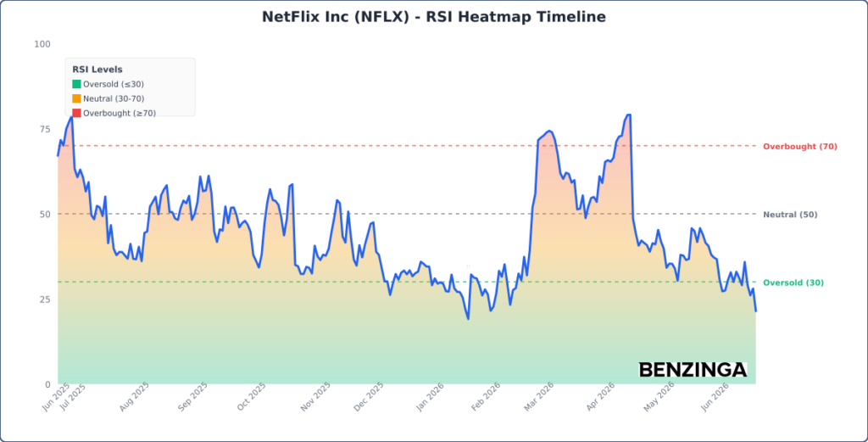Click the y-axis value 100

(42, 44)
